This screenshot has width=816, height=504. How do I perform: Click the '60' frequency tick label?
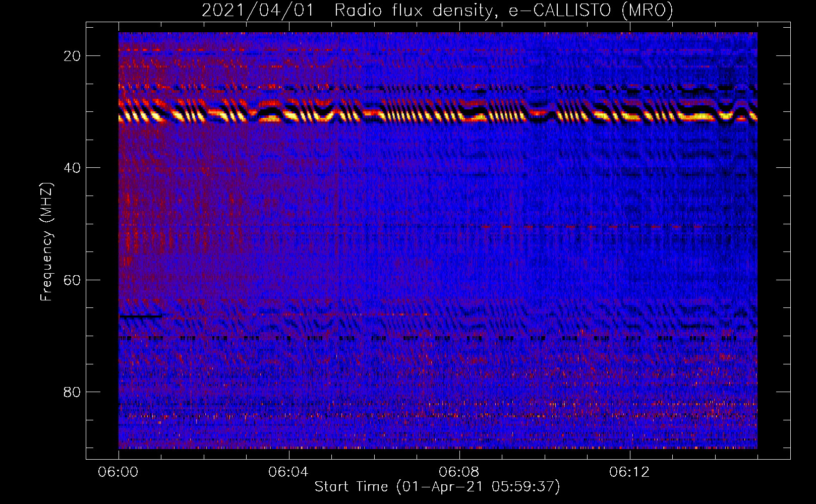[72, 280]
